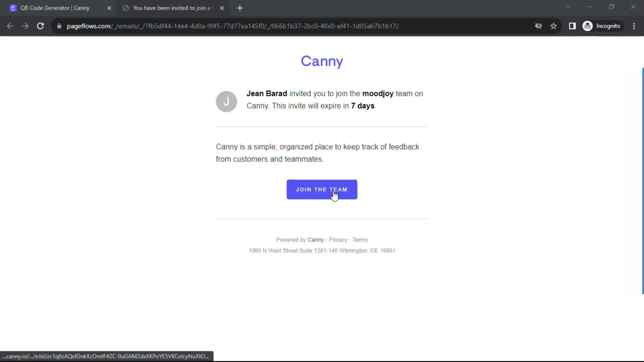644x362 pixels.
Task: Click inside the address bar
Action: 235,26
